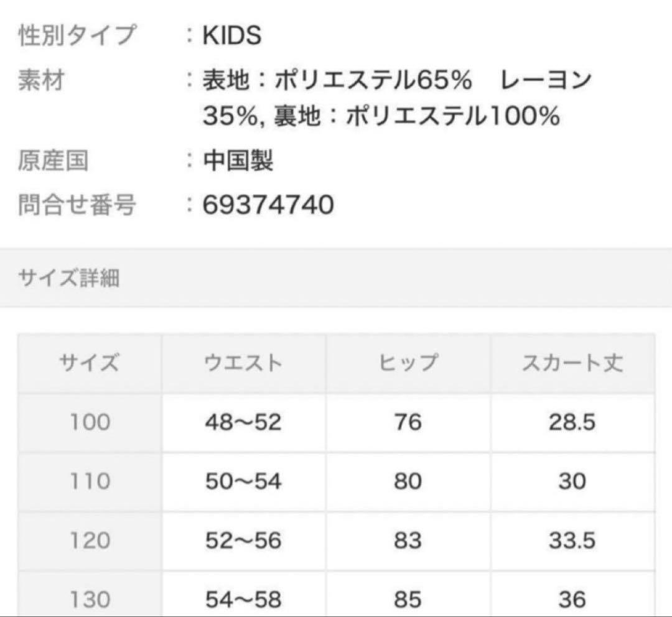Click the サイズ詳細 section header

(x=69, y=279)
